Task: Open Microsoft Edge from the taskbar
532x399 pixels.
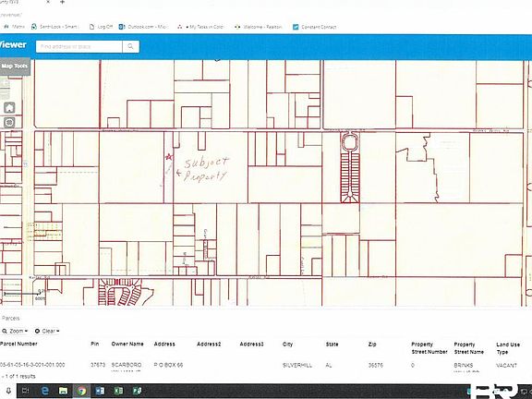Action: click(x=44, y=391)
